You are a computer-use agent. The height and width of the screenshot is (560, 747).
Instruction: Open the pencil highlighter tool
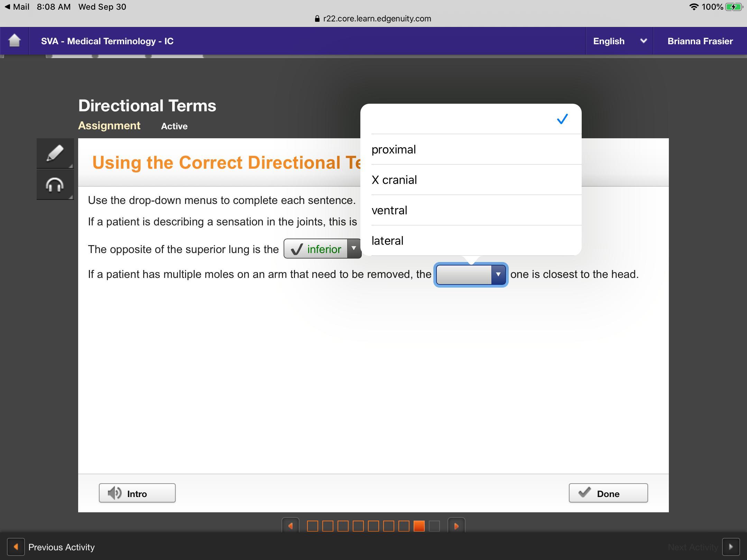pyautogui.click(x=55, y=153)
